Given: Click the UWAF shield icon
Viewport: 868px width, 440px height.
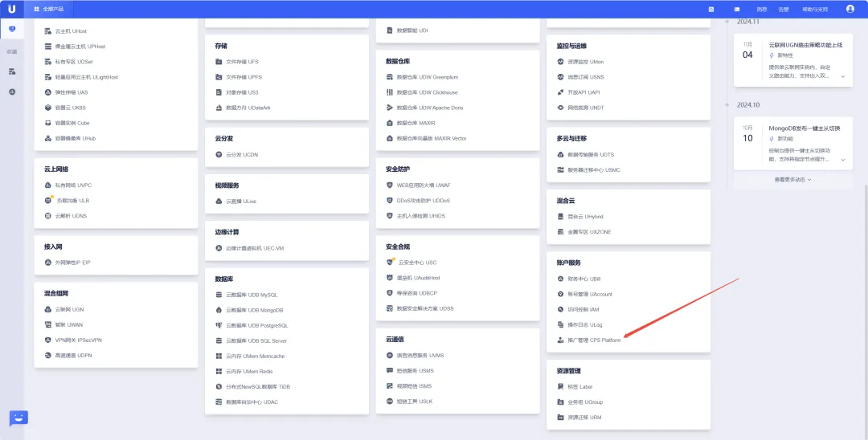Looking at the screenshot, I should point(390,185).
